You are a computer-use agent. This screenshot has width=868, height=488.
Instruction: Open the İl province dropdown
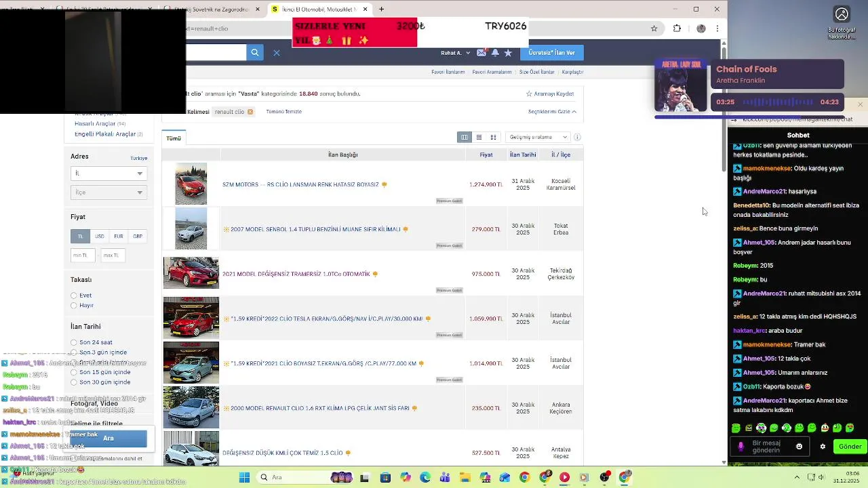pyautogui.click(x=108, y=174)
